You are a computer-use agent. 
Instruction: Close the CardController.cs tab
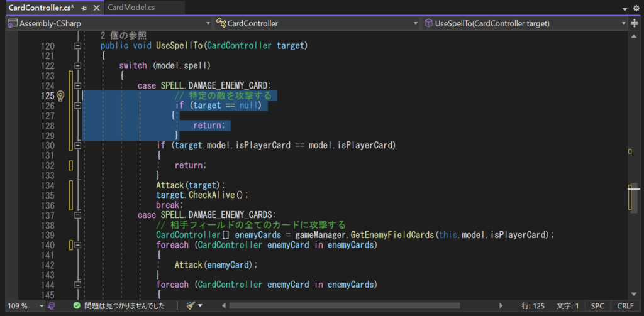96,8
